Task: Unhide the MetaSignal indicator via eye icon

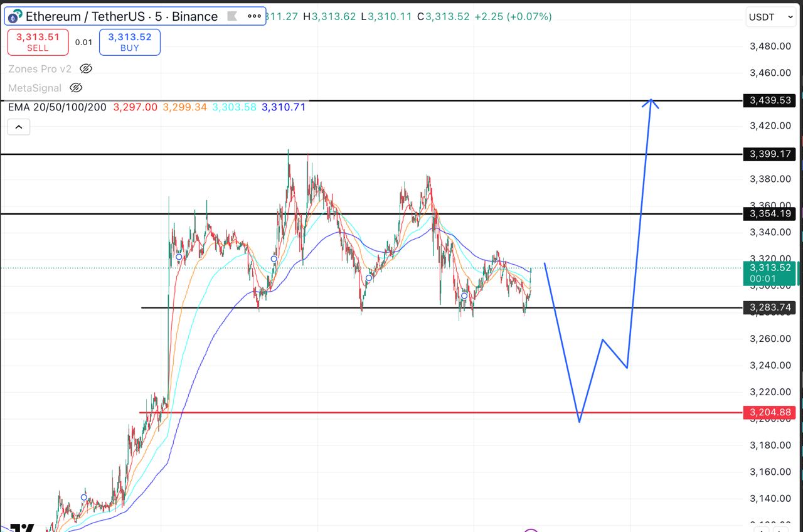Action: click(76, 88)
